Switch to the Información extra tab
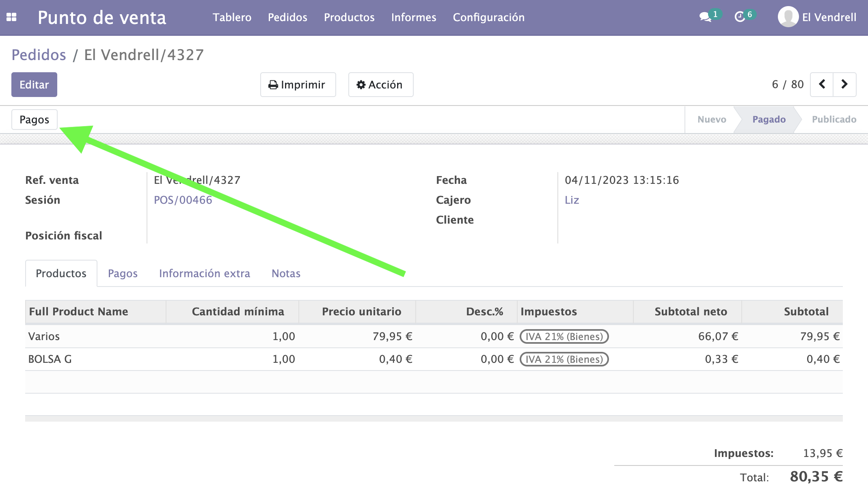Viewport: 868px width, 487px height. [x=204, y=274]
